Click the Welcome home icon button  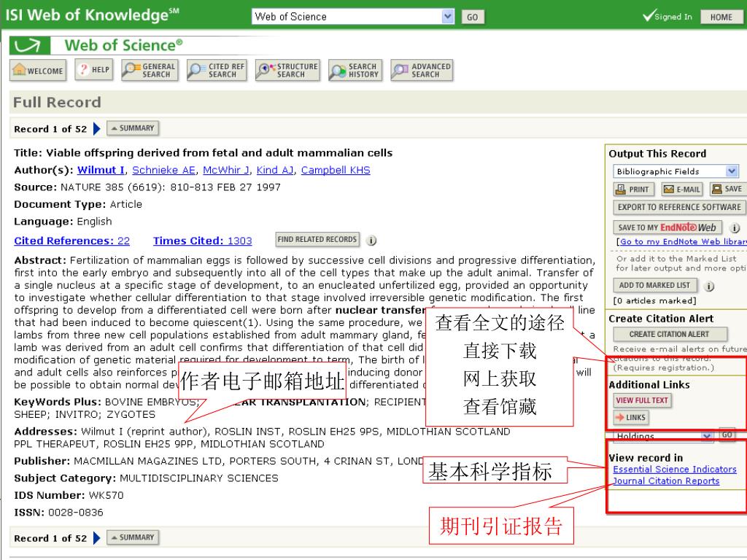[x=38, y=70]
